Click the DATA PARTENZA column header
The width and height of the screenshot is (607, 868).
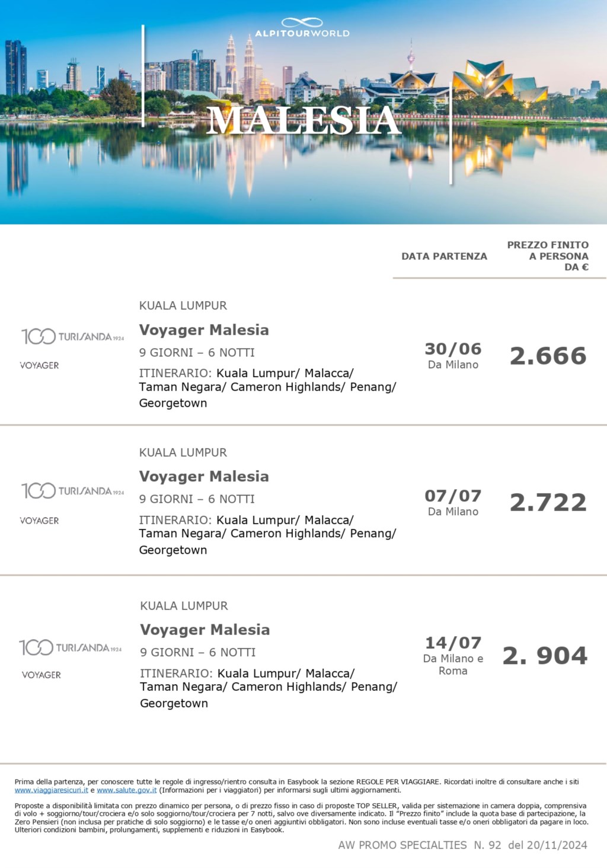click(x=445, y=256)
